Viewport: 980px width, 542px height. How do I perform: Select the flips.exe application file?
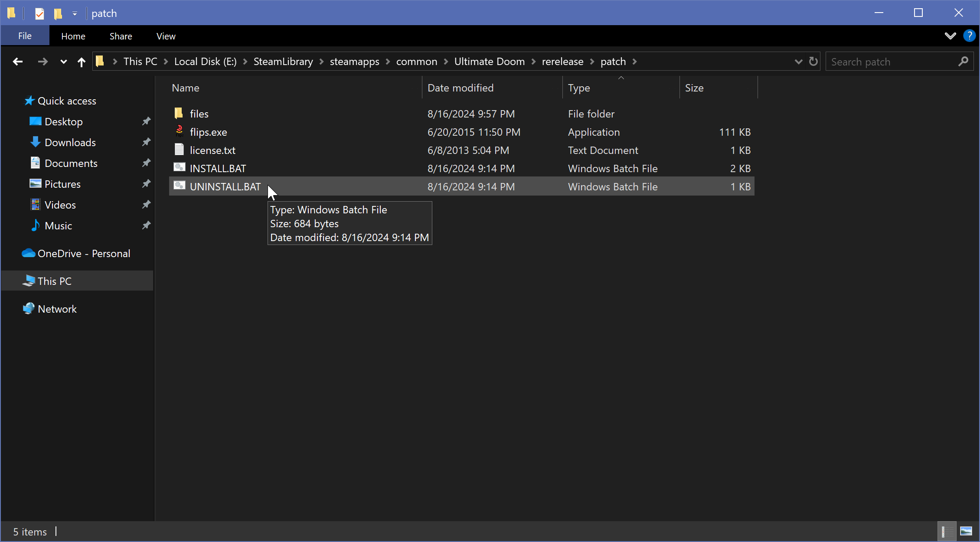click(208, 132)
